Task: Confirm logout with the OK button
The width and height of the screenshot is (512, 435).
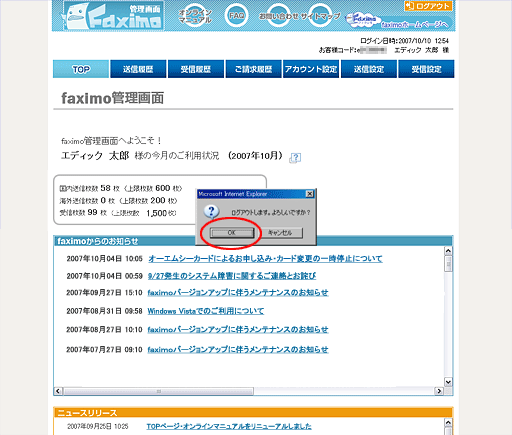Action: (232, 233)
